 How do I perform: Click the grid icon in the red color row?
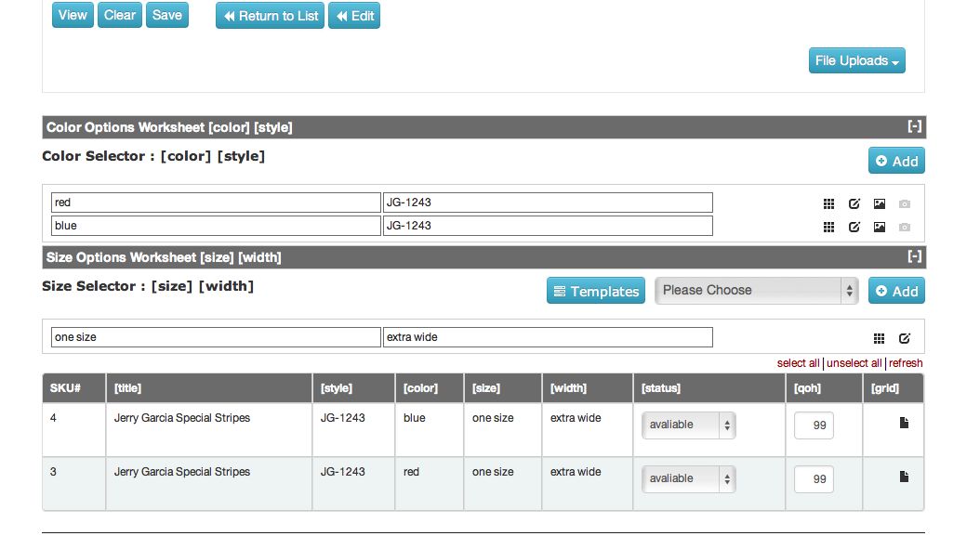pos(828,203)
